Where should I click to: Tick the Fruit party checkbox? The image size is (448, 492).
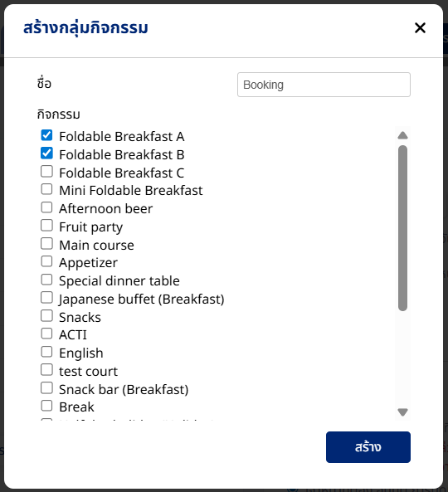[46, 226]
